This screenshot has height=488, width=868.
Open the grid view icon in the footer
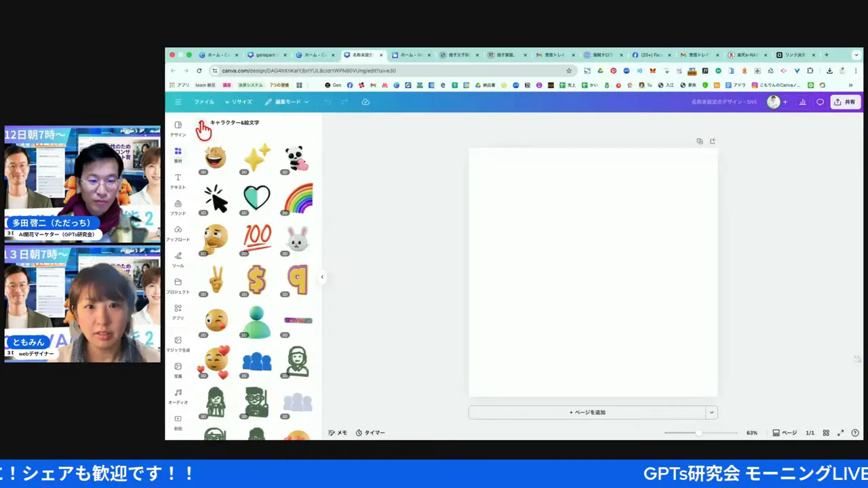click(826, 432)
